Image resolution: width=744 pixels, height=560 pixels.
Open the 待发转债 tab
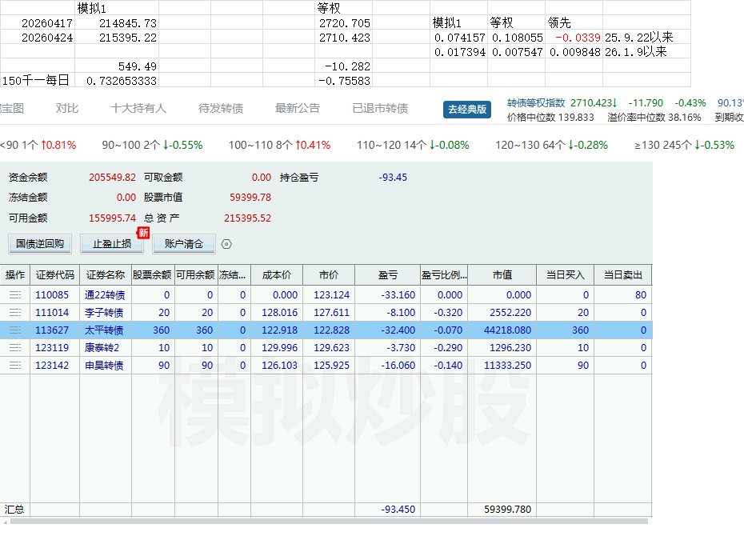[221, 108]
